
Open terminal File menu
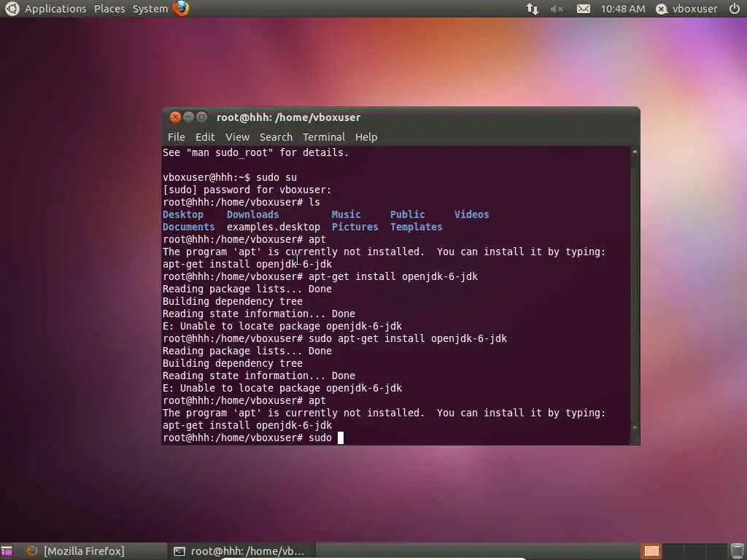pyautogui.click(x=177, y=137)
